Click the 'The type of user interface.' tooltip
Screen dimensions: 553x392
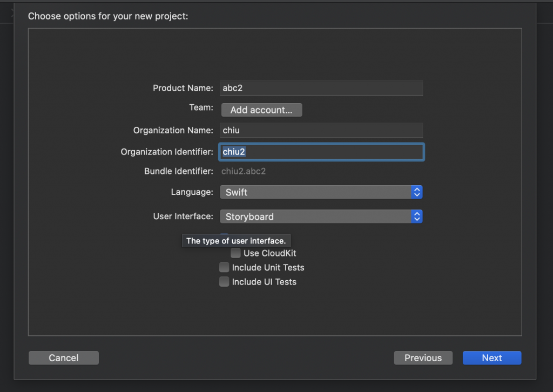click(x=236, y=241)
